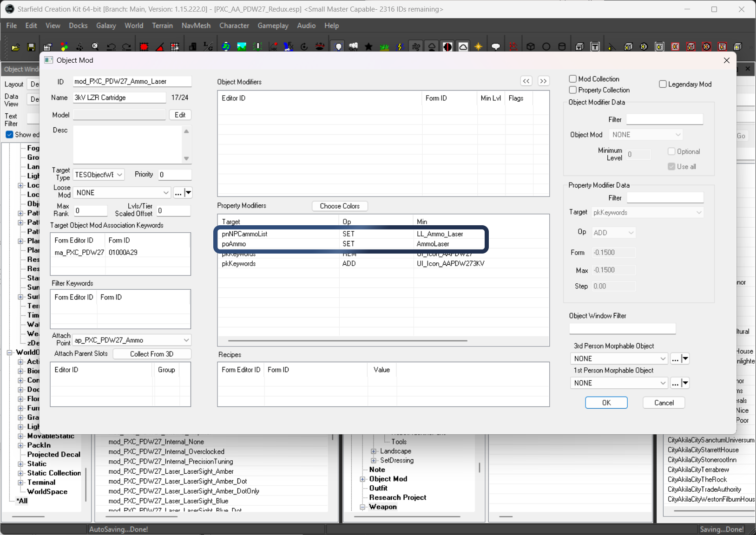Click the Name field containing 3kV LZR Cartridge
Image resolution: width=756 pixels, height=535 pixels.
pyautogui.click(x=119, y=98)
